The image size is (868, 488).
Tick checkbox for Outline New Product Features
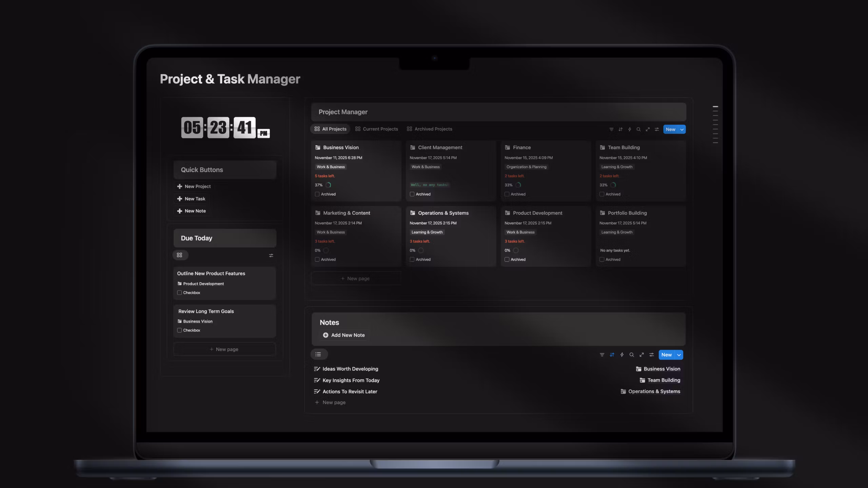pyautogui.click(x=180, y=293)
